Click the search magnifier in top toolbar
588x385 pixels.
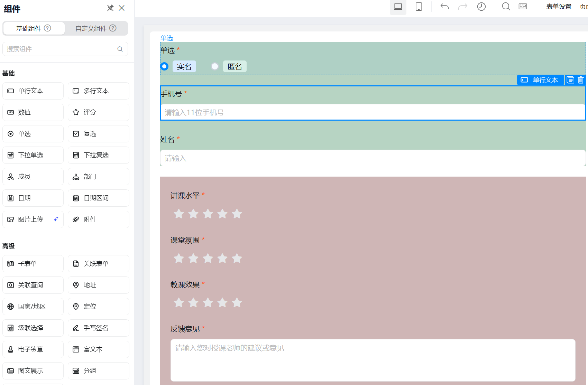click(506, 7)
